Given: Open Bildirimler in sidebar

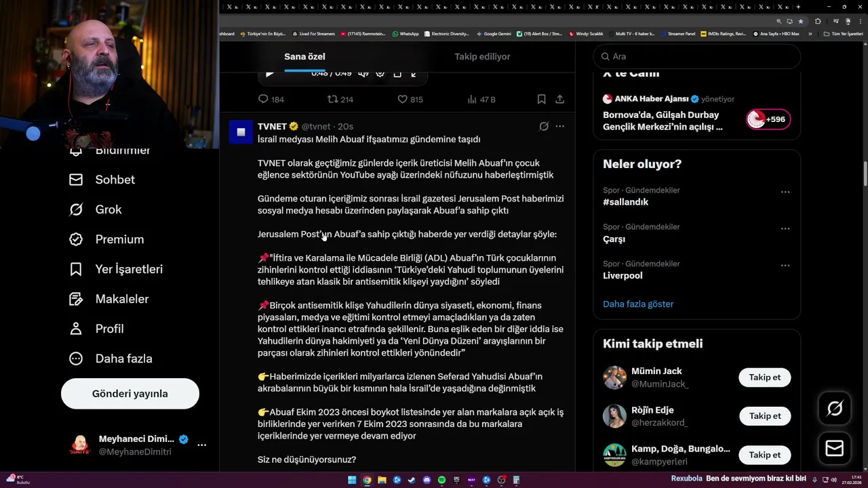Looking at the screenshot, I should point(111,150).
